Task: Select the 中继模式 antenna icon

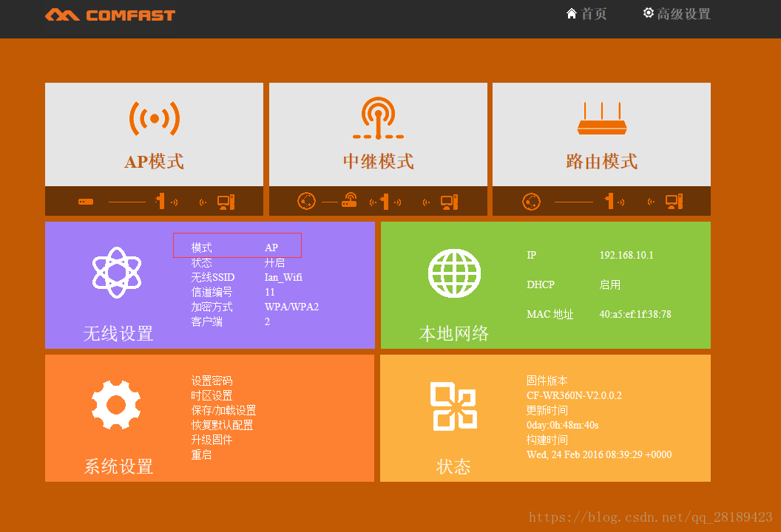Action: click(x=378, y=118)
